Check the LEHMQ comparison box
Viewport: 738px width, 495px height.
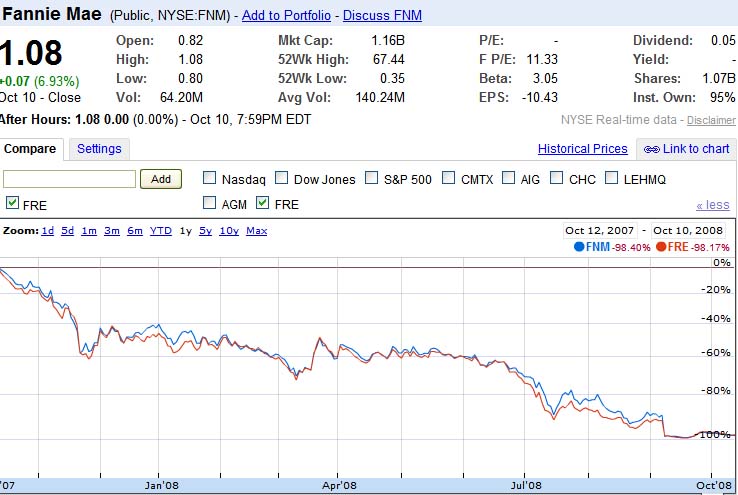(x=611, y=178)
